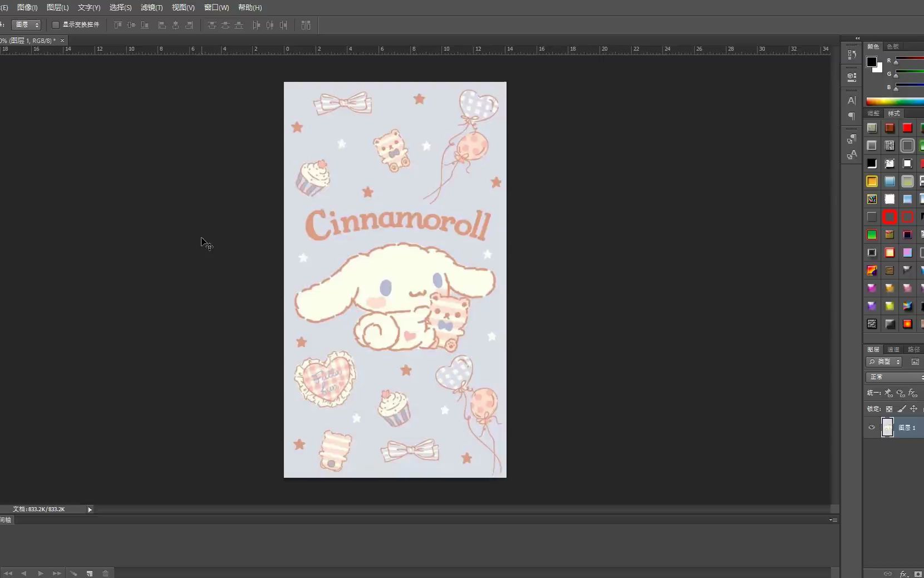Screen dimensions: 924x578
Task: Open the History panel icon
Action: click(852, 55)
